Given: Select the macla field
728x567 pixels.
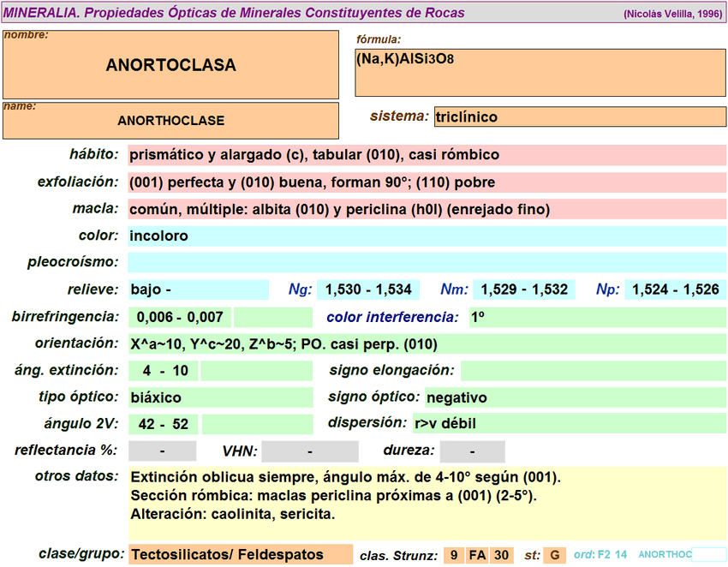Looking at the screenshot, I should coord(427,209).
